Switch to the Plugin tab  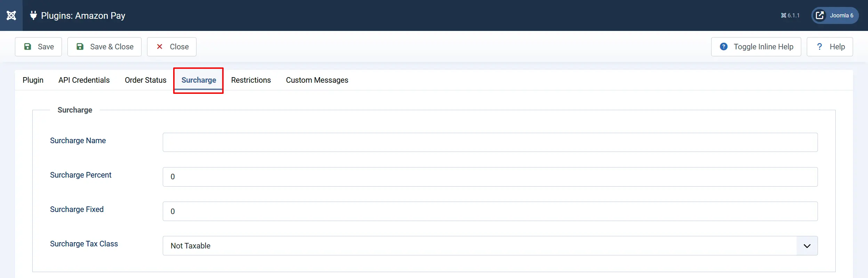click(33, 80)
